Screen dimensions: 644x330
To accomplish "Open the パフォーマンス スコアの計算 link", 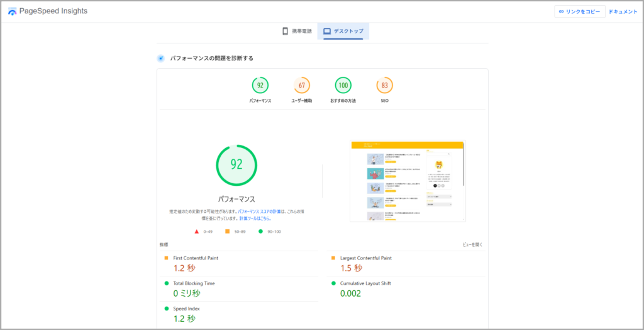I will pyautogui.click(x=261, y=212).
